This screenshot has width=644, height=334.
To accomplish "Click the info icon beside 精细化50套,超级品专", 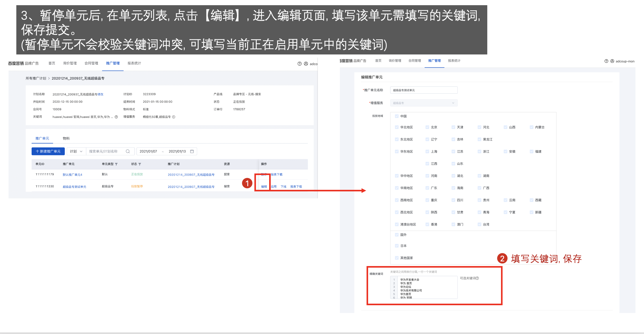I will (x=174, y=117).
